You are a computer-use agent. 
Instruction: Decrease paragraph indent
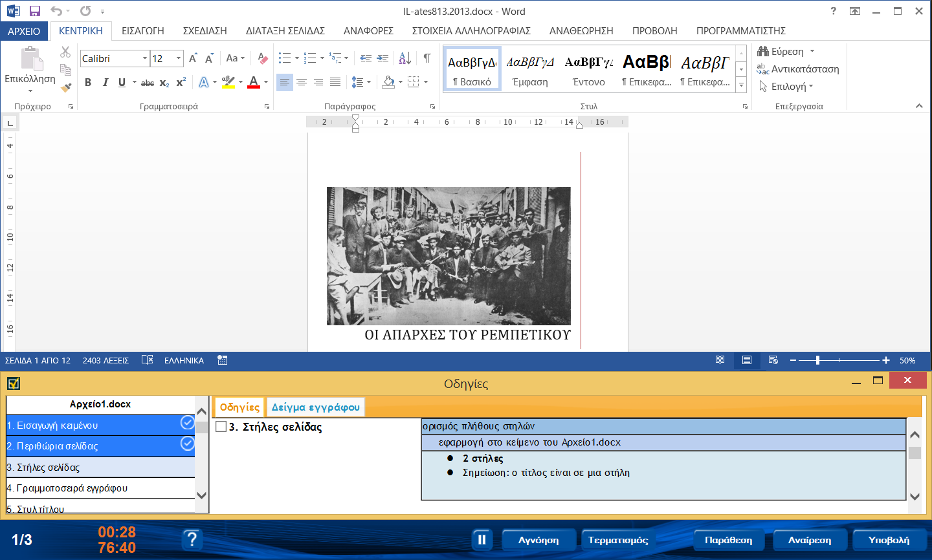coord(366,58)
